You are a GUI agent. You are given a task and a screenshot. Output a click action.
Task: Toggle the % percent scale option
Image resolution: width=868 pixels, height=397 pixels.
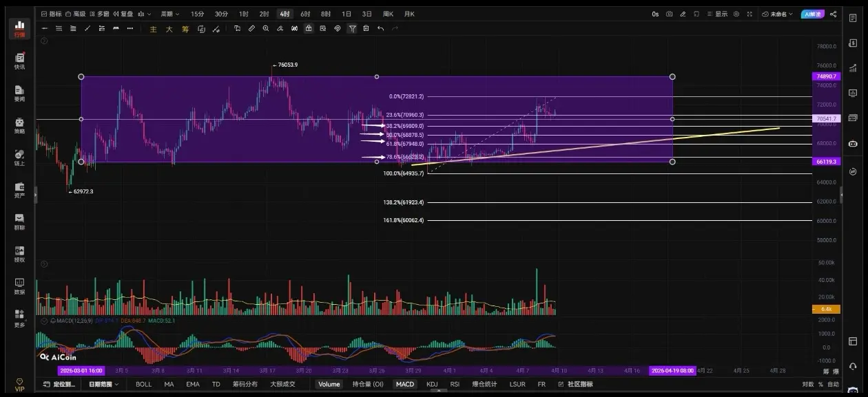[820, 384]
